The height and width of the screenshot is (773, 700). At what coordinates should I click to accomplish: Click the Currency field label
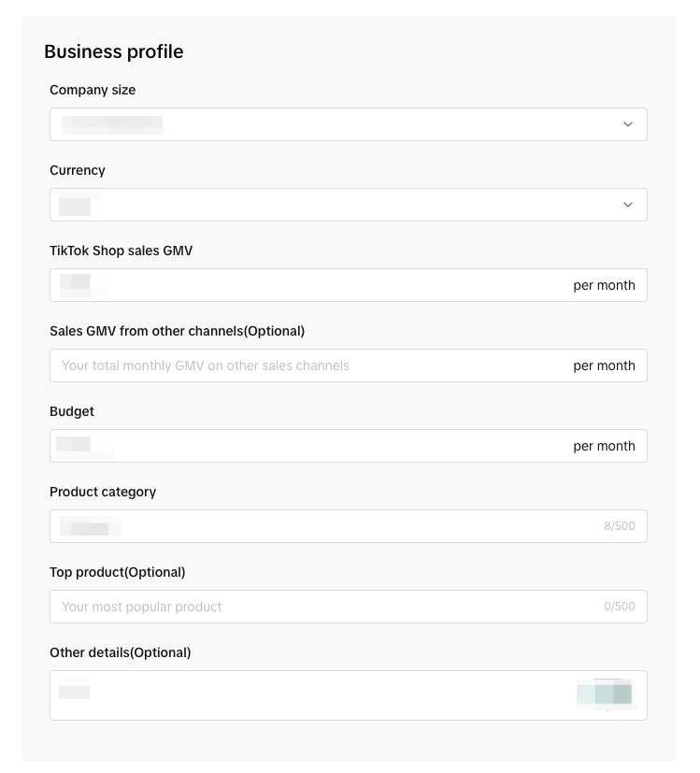coord(78,170)
